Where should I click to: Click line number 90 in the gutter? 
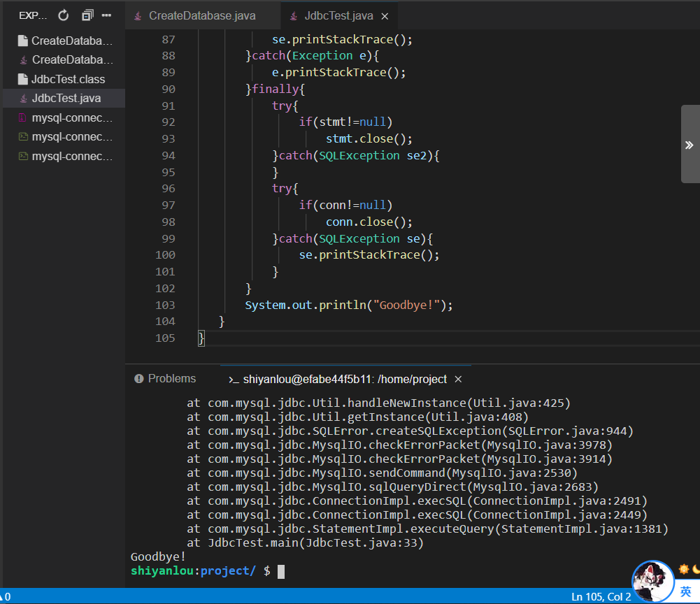tap(169, 89)
